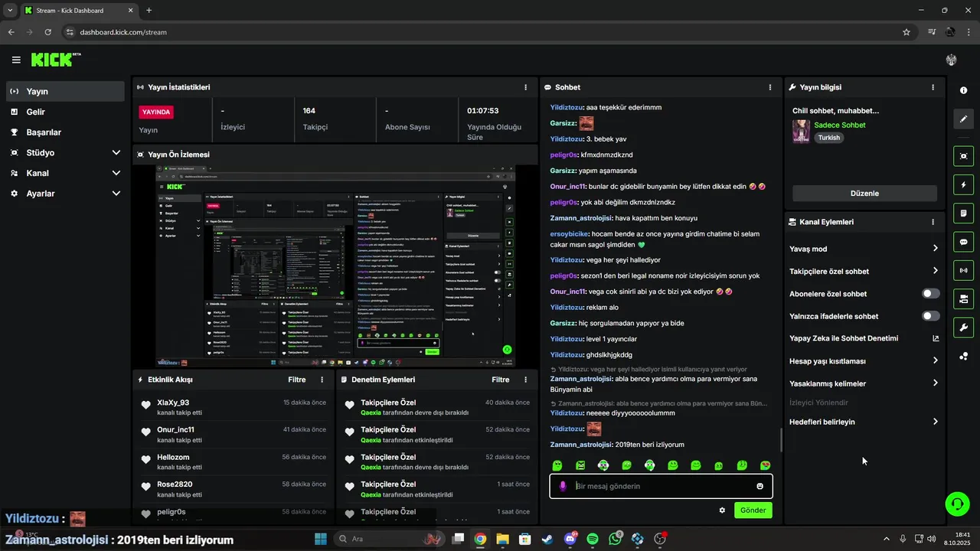This screenshot has height=551, width=980.
Task: Open the emoji picker in message box
Action: pos(759,486)
